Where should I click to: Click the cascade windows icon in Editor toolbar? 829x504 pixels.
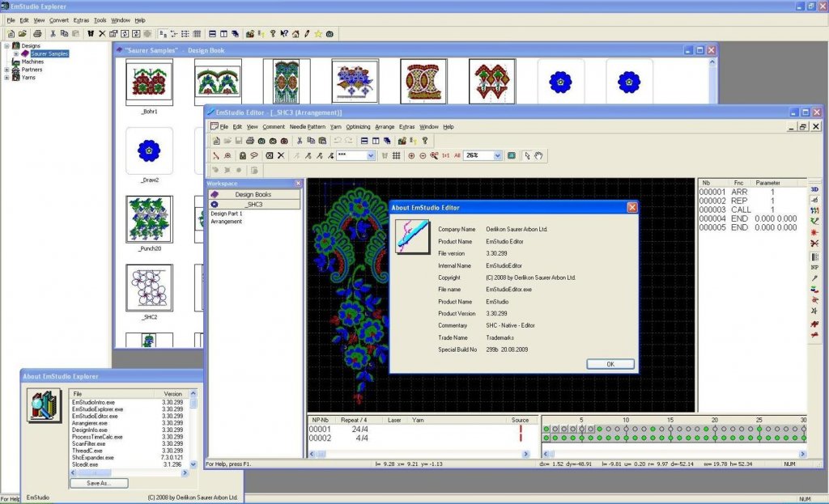(387, 141)
